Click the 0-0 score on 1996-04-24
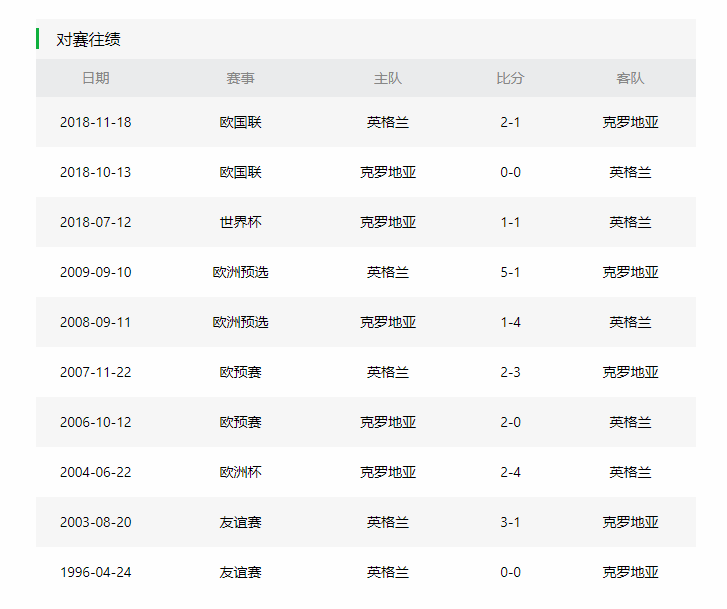 click(510, 572)
